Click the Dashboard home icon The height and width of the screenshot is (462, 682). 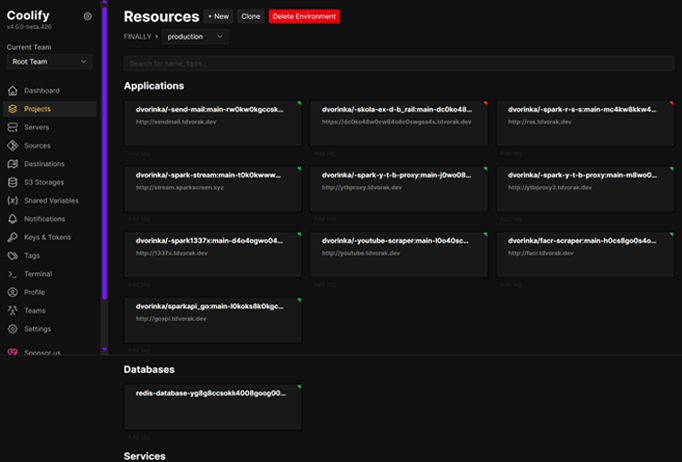(x=13, y=90)
